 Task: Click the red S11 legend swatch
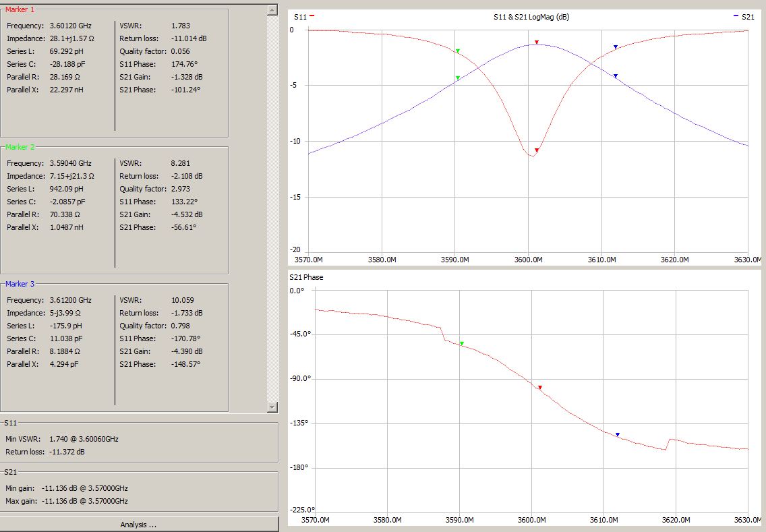click(x=312, y=16)
